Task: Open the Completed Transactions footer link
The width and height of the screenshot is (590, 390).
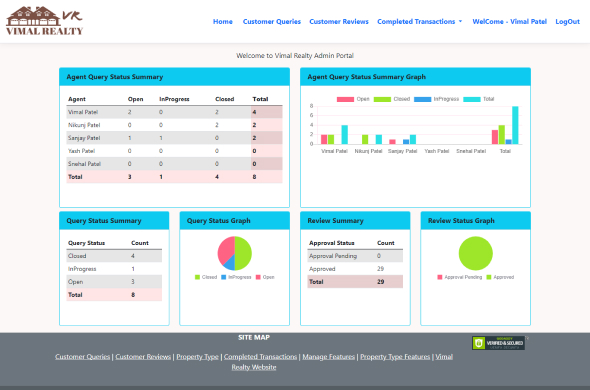Action: (260, 357)
